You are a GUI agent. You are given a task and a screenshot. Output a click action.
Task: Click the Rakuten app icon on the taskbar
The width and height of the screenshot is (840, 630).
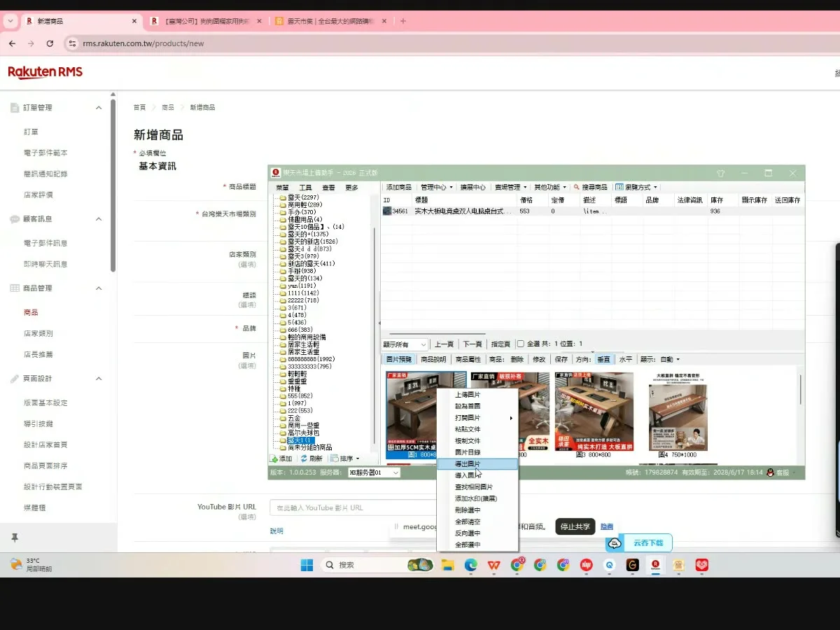click(656, 565)
